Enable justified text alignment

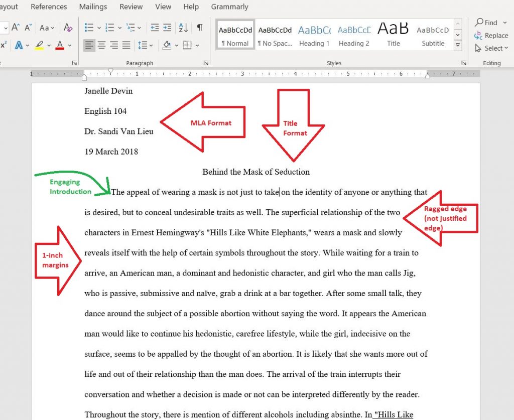coord(125,45)
